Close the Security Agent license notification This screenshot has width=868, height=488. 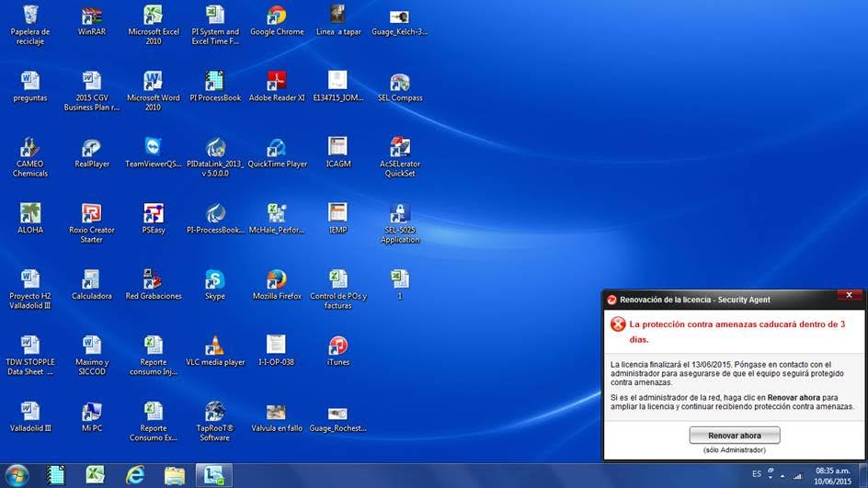[850, 295]
